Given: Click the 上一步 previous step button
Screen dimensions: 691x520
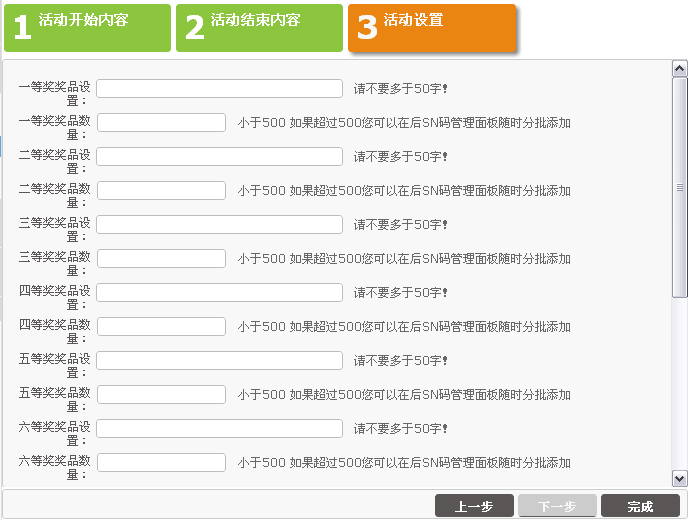Looking at the screenshot, I should point(474,506).
